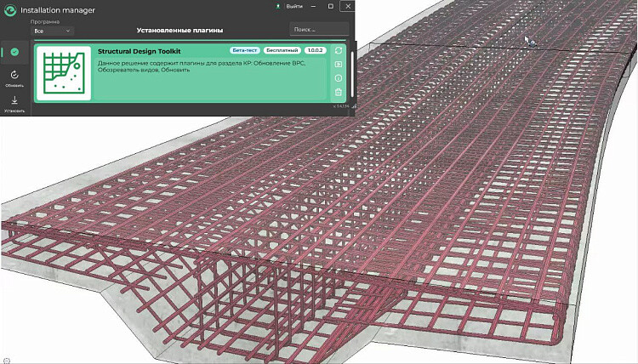Open the plugin video tutorial icon

[x=339, y=64]
